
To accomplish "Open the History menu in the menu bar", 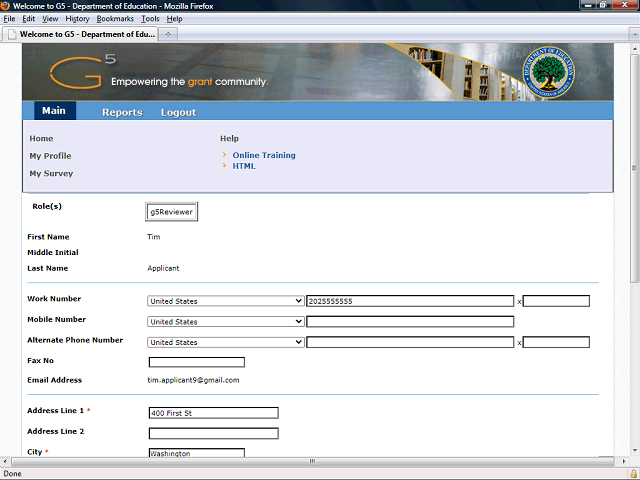I will [x=77, y=19].
